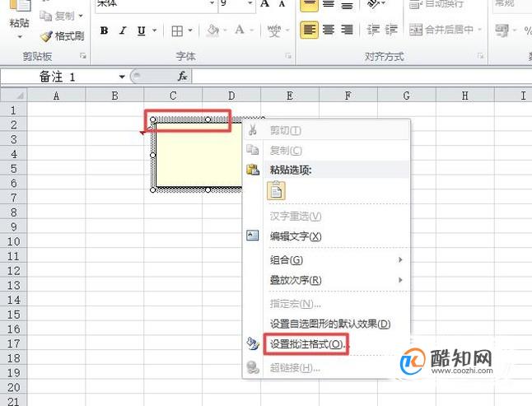Choose 设置自选图形的默认效果(D)

[x=326, y=324]
